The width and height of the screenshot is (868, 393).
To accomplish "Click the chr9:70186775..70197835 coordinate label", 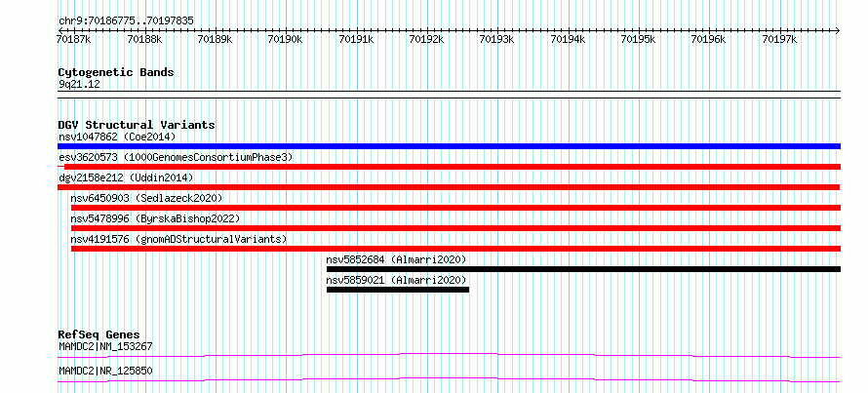I will tap(126, 21).
